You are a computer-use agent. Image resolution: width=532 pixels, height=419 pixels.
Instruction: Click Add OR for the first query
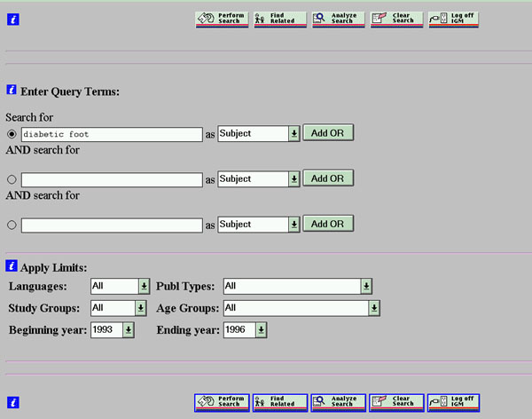click(328, 133)
